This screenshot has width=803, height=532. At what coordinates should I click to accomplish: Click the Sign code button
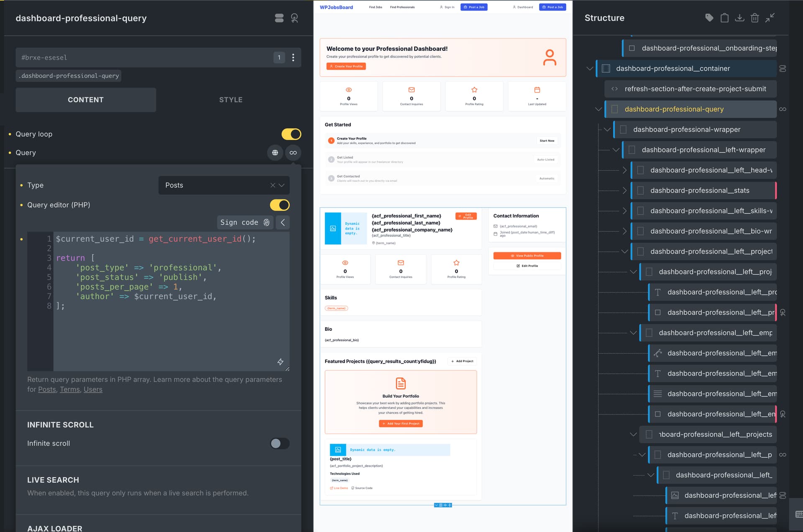[x=245, y=223]
